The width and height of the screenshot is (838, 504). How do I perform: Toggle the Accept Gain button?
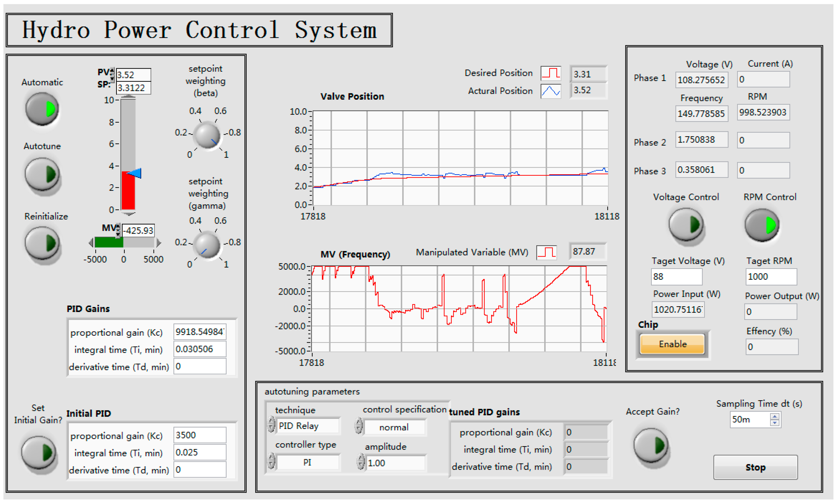[651, 445]
